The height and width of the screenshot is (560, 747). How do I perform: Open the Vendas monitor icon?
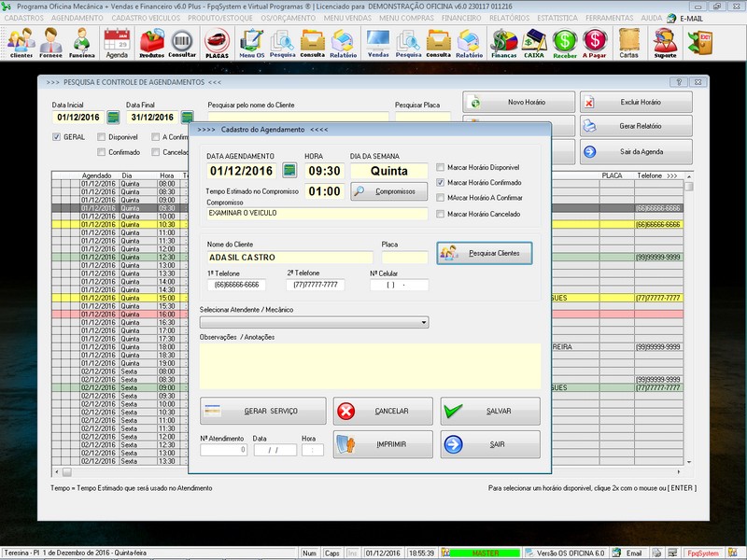(x=378, y=43)
